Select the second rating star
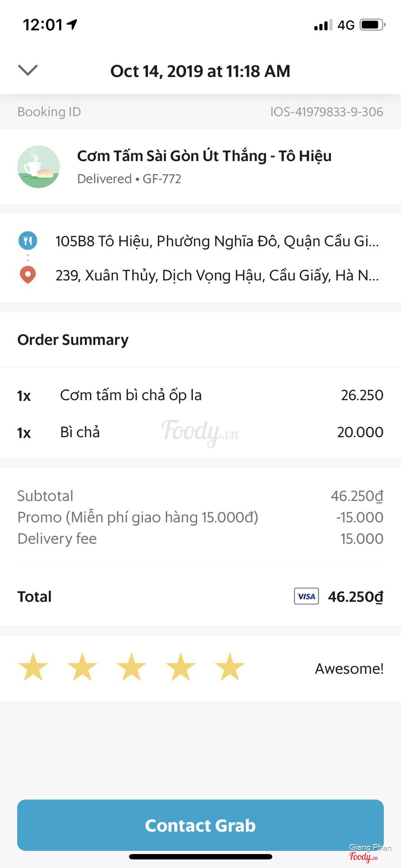The height and width of the screenshot is (868, 401). point(82,667)
